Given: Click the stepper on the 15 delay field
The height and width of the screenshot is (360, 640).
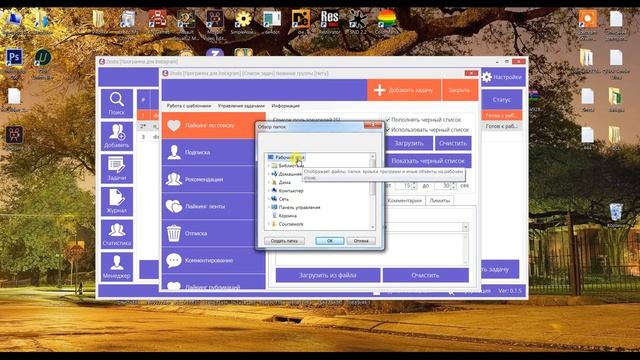Looking at the screenshot, I should 414,186.
